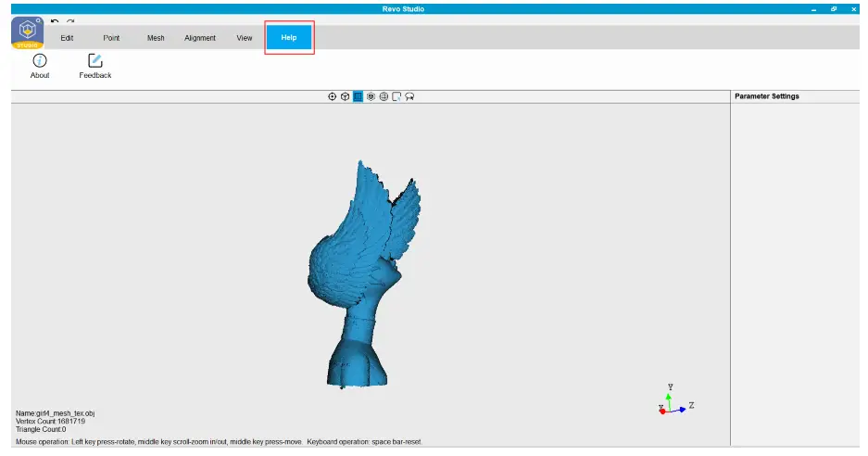This screenshot has height=456, width=868.
Task: Click the Vertex Count 1681719 text
Action: tap(50, 421)
